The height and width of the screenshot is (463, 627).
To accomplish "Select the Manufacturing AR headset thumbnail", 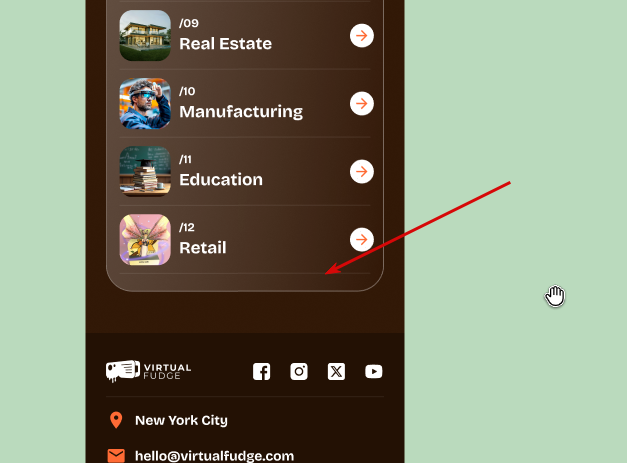I will click(x=145, y=104).
